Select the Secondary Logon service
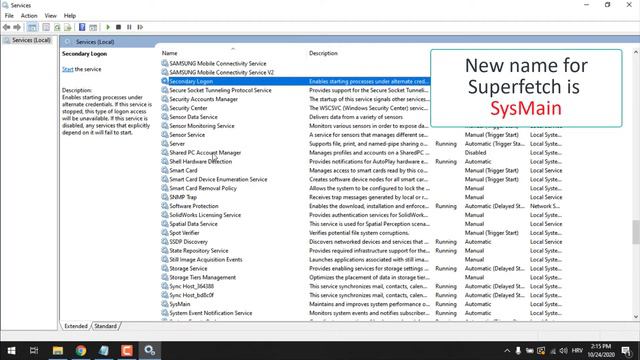This screenshot has height=360, width=640. 296,81
